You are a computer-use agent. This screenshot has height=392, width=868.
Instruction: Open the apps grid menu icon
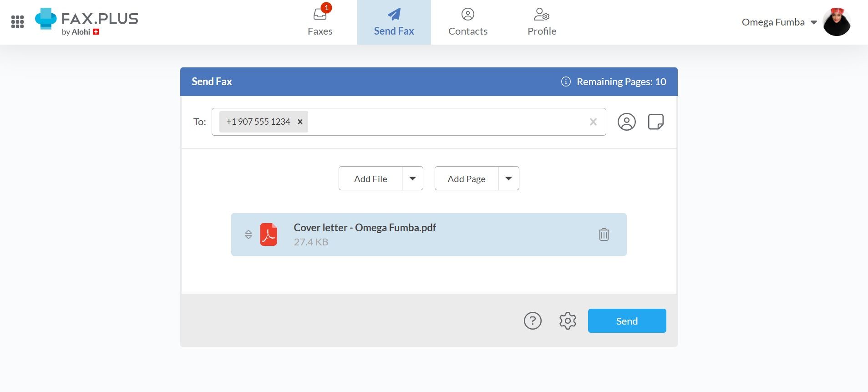[x=17, y=22]
